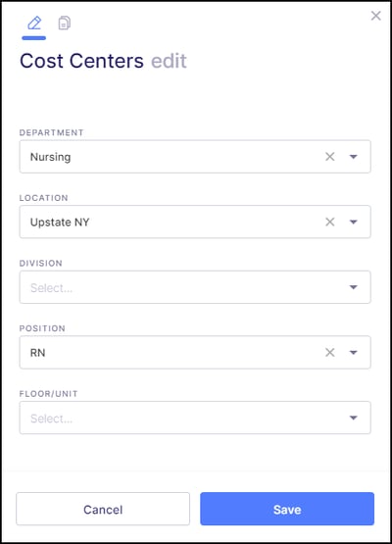This screenshot has height=544, width=392.
Task: Clear the Upstate NY location value
Action: [330, 222]
